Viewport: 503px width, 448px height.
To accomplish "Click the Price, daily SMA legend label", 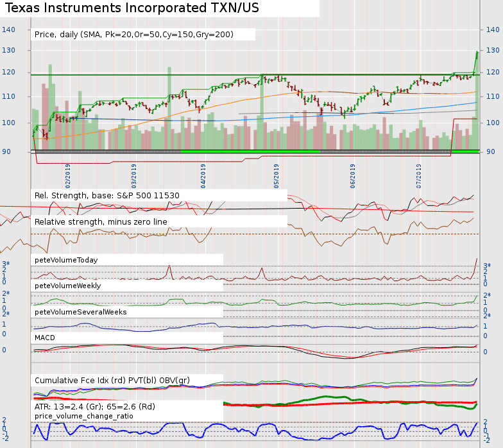I will [133, 35].
